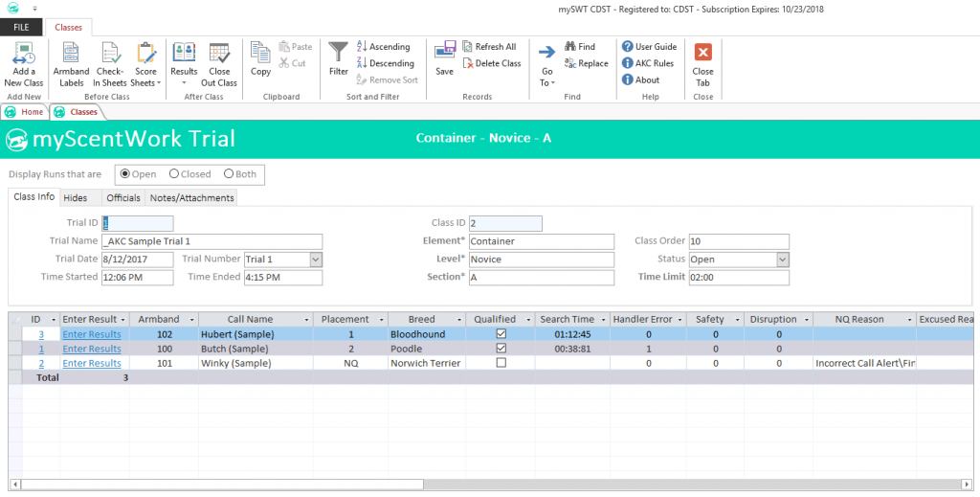Open Armband column filter arrow
Viewport: 980px width, 497px height.
[191, 320]
